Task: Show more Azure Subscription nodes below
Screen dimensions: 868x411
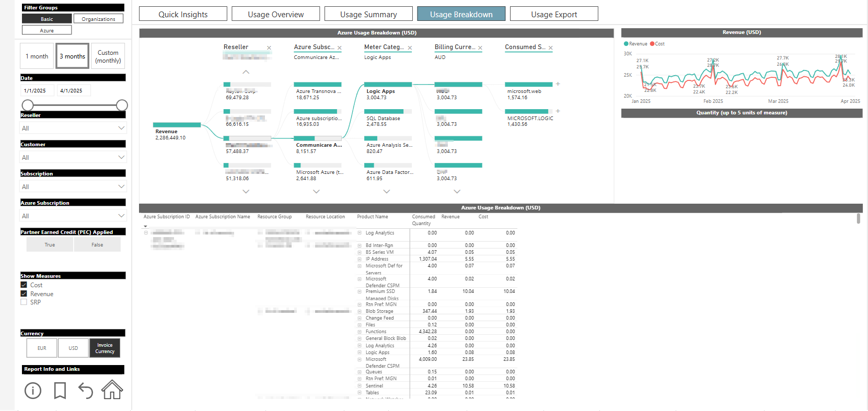Action: point(316,192)
